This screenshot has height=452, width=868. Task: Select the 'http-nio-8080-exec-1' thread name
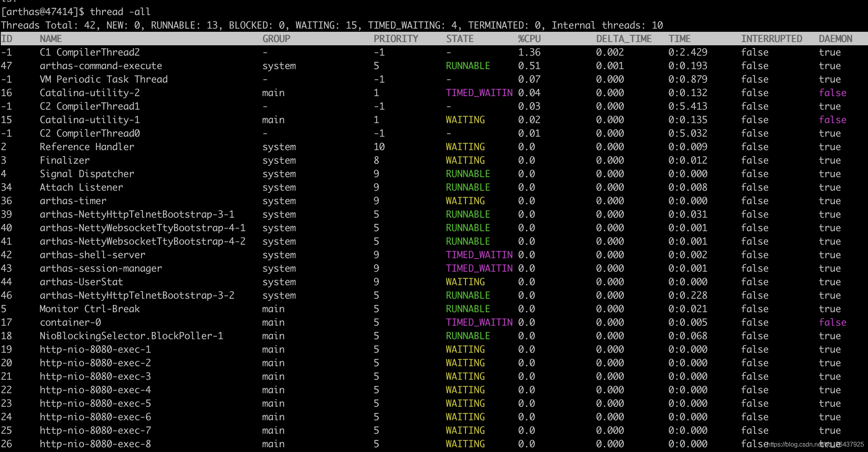pyautogui.click(x=95, y=350)
